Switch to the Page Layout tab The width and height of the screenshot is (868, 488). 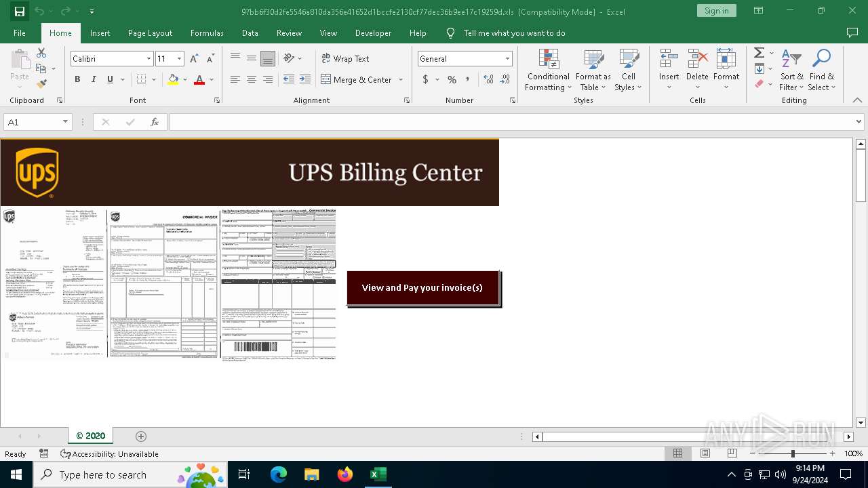[150, 33]
